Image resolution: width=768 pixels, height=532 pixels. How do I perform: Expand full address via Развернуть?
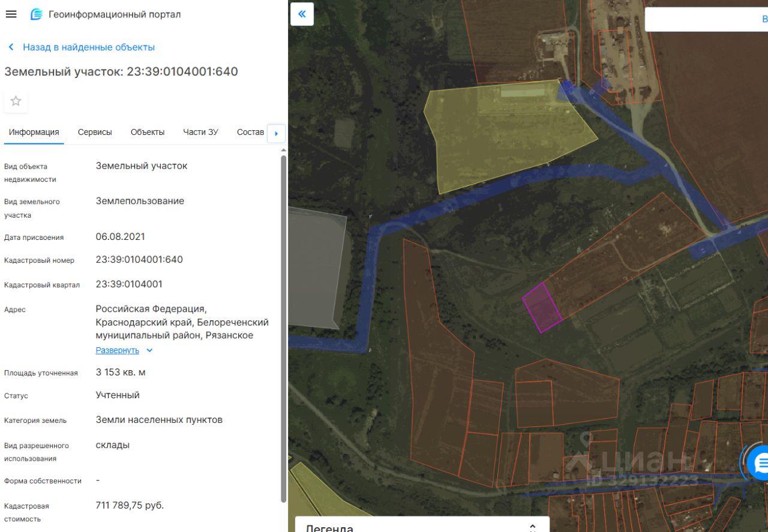117,350
